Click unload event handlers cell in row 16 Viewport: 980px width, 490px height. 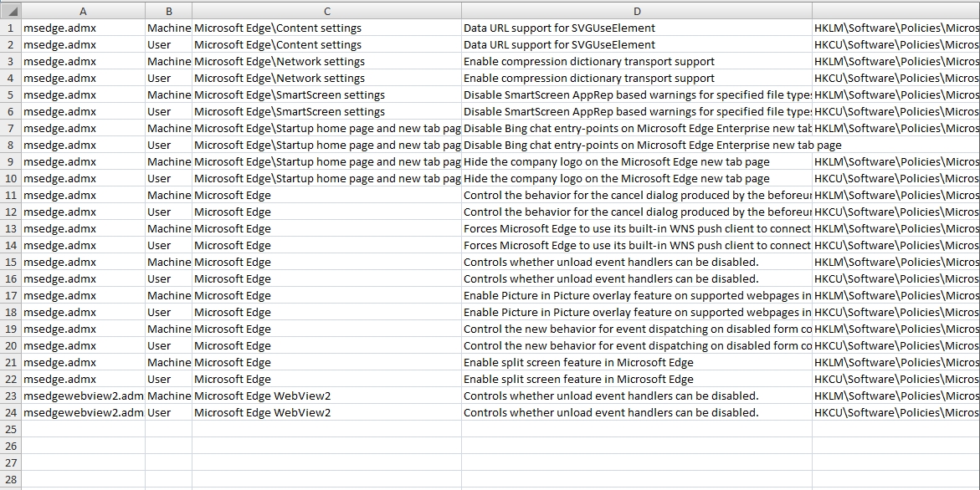(x=637, y=278)
